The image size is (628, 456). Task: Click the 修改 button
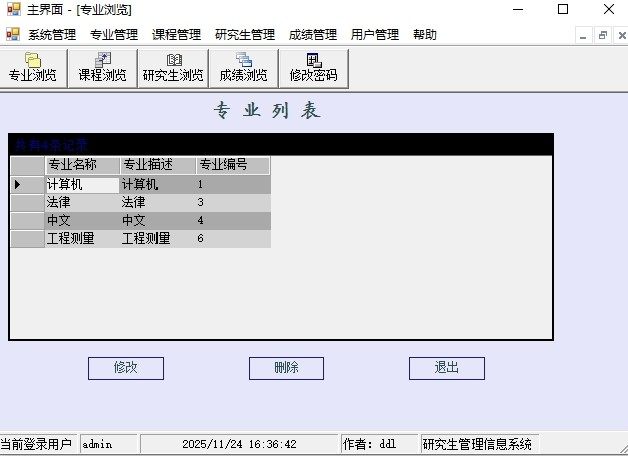tap(126, 368)
